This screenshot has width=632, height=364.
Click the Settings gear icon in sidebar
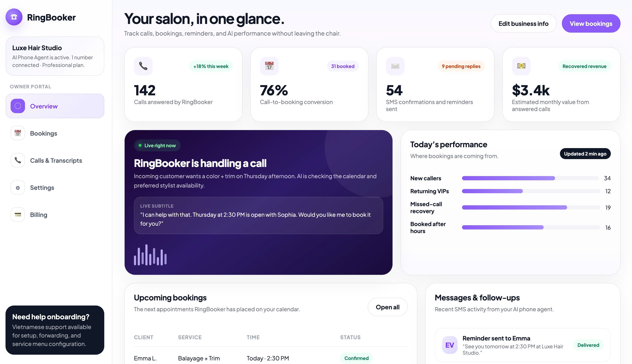(18, 188)
